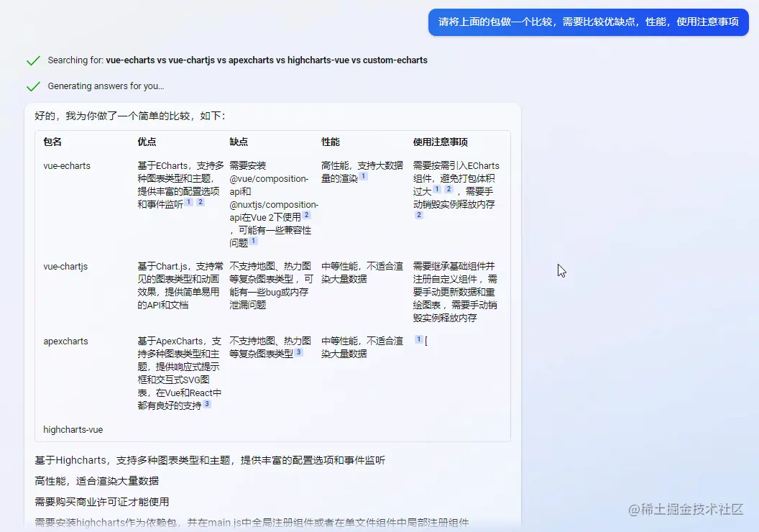Open citation 1 after 避免打包体积过大
Image resolution: width=759 pixels, height=532 pixels.
click(436, 189)
